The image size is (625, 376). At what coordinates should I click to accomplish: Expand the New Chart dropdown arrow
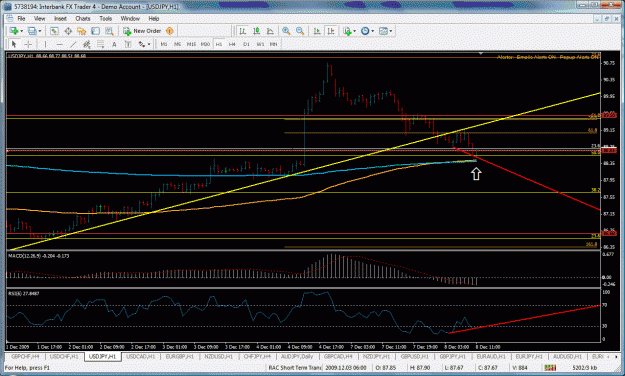(x=21, y=31)
